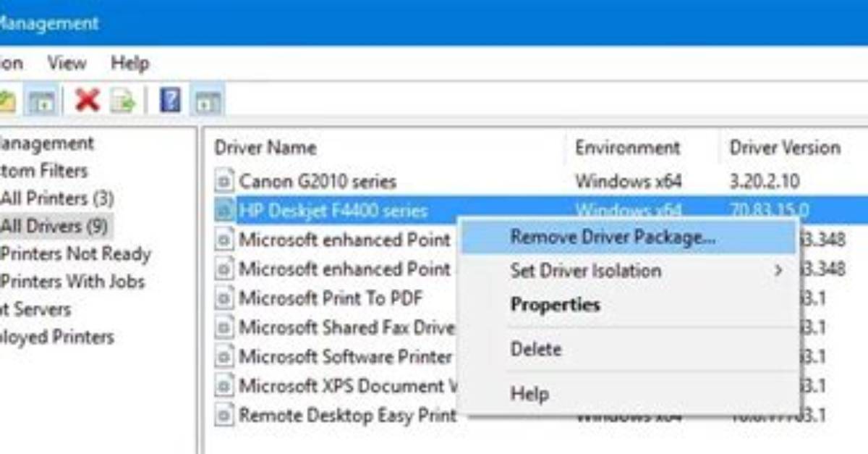This screenshot has height=454, width=868.
Task: Click the HP Deskjet F4400 driver icon
Action: point(225,211)
